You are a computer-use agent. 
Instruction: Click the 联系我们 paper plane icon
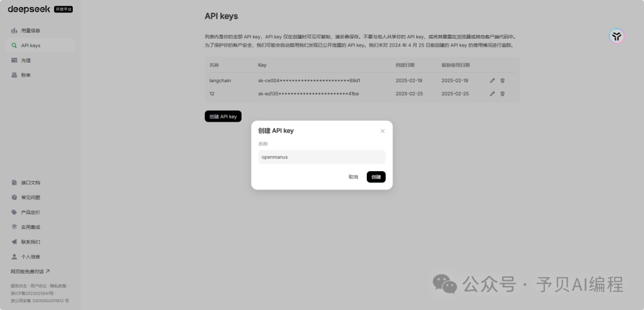click(x=14, y=242)
